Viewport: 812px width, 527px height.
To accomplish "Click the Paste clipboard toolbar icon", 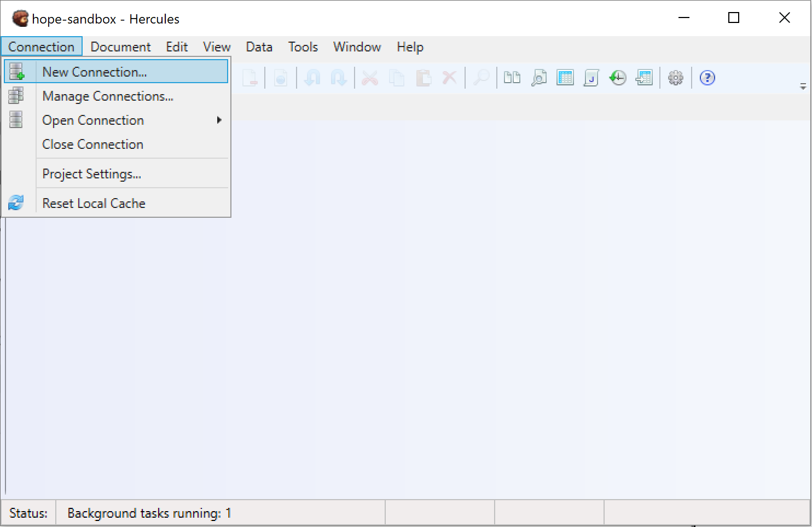I will (424, 78).
